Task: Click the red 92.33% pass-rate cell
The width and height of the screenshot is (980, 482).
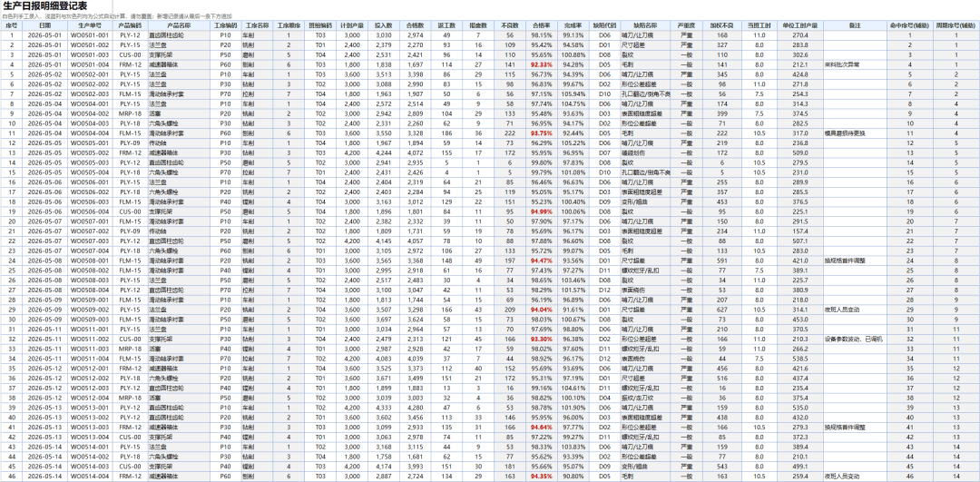Action: (x=541, y=64)
